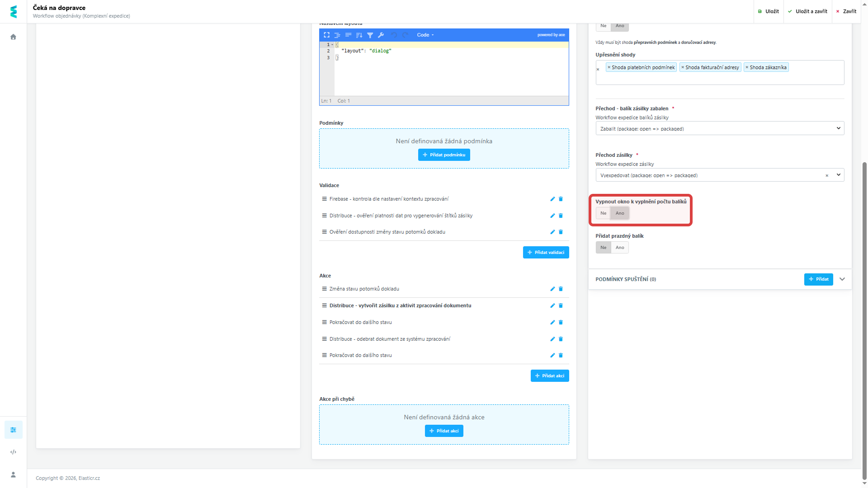Apply the filter icon in the editor toolbar
The width and height of the screenshot is (868, 488).
coord(370,35)
